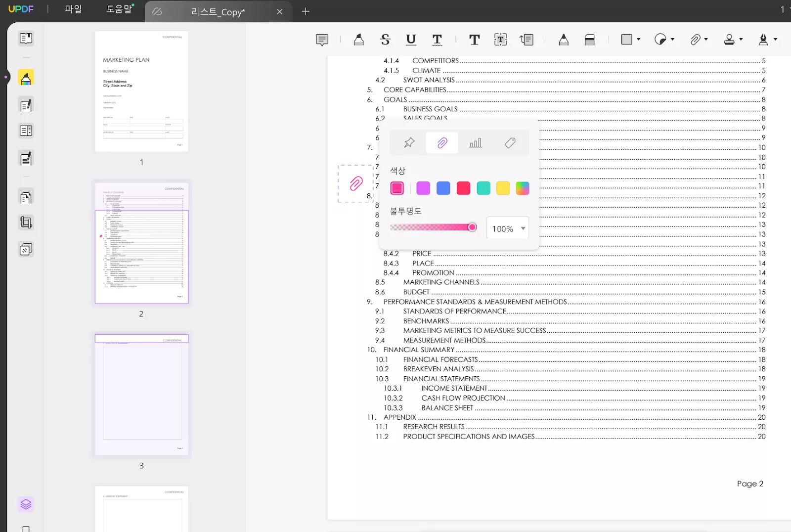Select the Strikethrough tool

385,40
